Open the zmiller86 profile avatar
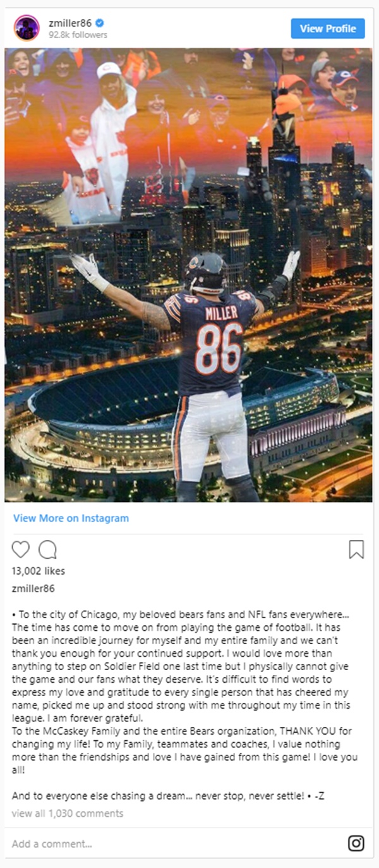 coord(27,28)
